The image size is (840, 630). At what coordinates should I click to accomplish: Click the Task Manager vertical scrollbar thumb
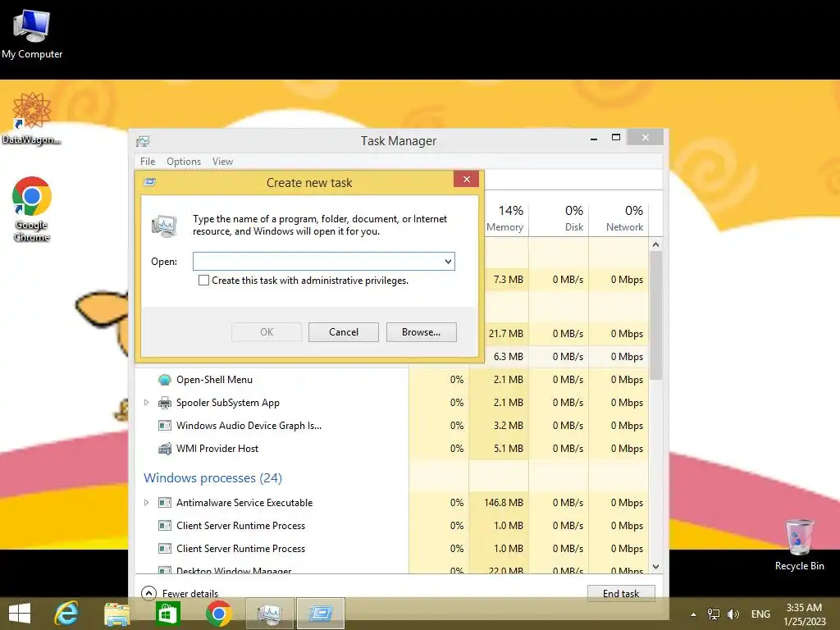655,316
